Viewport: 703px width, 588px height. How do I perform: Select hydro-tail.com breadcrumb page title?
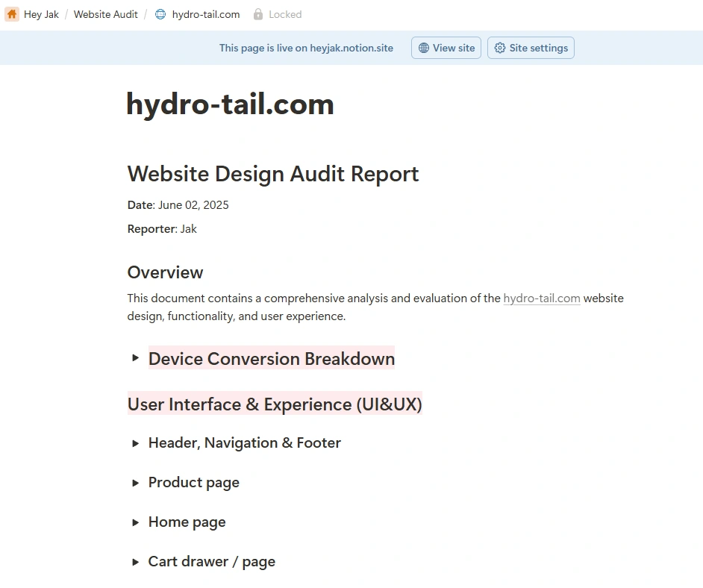coord(206,14)
